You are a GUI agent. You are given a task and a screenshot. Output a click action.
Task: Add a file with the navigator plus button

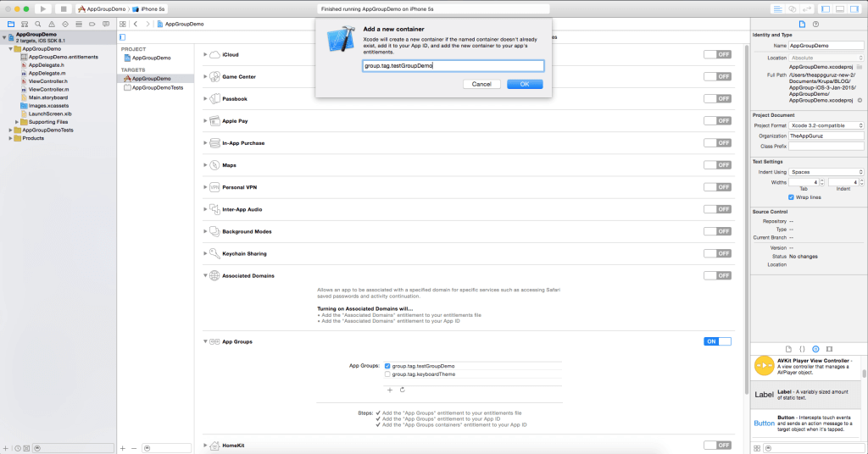(x=6, y=448)
